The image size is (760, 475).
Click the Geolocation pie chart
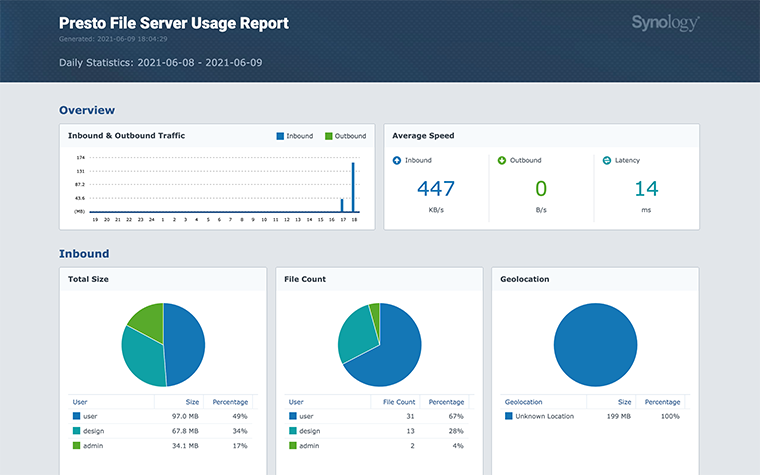point(595,344)
